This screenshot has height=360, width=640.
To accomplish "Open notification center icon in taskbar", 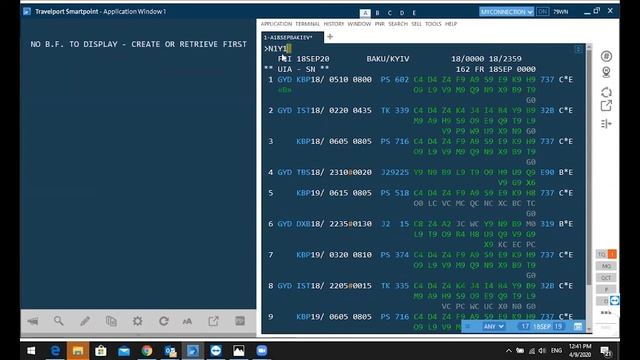I will point(606,351).
